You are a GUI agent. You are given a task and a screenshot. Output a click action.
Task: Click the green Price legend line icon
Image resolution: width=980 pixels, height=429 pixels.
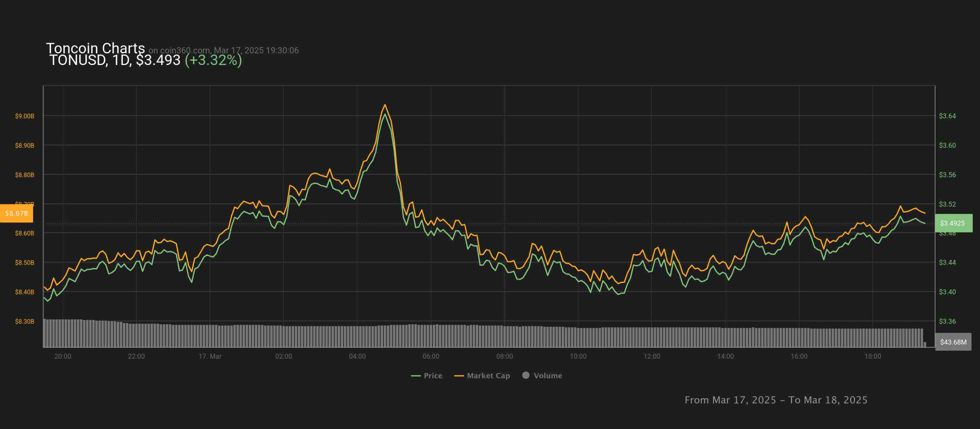[415, 376]
